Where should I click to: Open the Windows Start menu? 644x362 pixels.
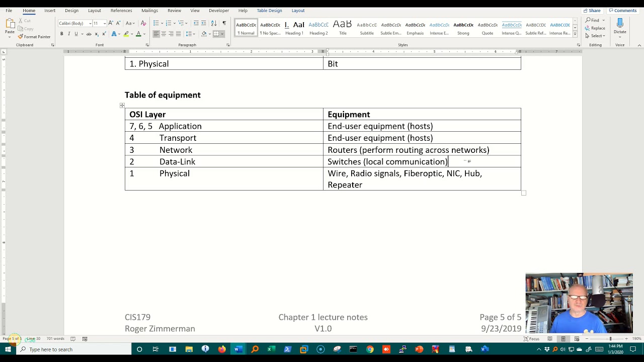[x=8, y=349]
